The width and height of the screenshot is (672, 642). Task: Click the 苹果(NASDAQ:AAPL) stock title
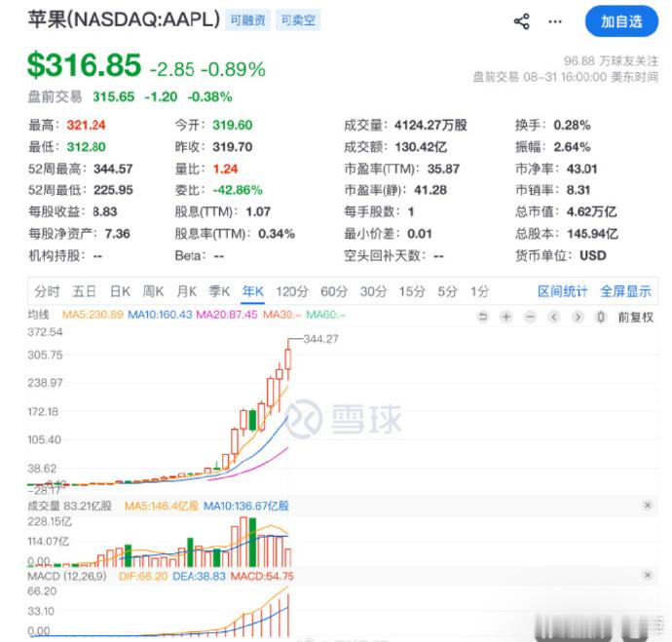click(124, 19)
